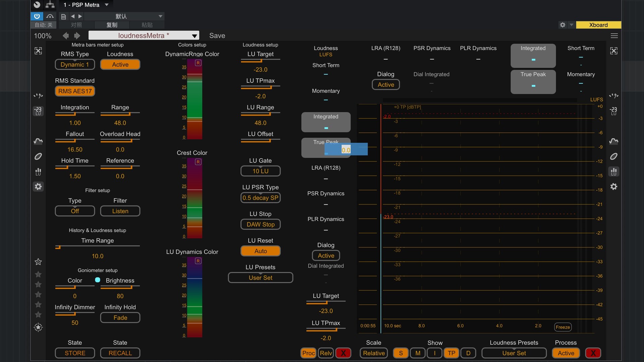Toggle the Loudness Active button in meter setup
The image size is (644, 362).
(120, 64)
